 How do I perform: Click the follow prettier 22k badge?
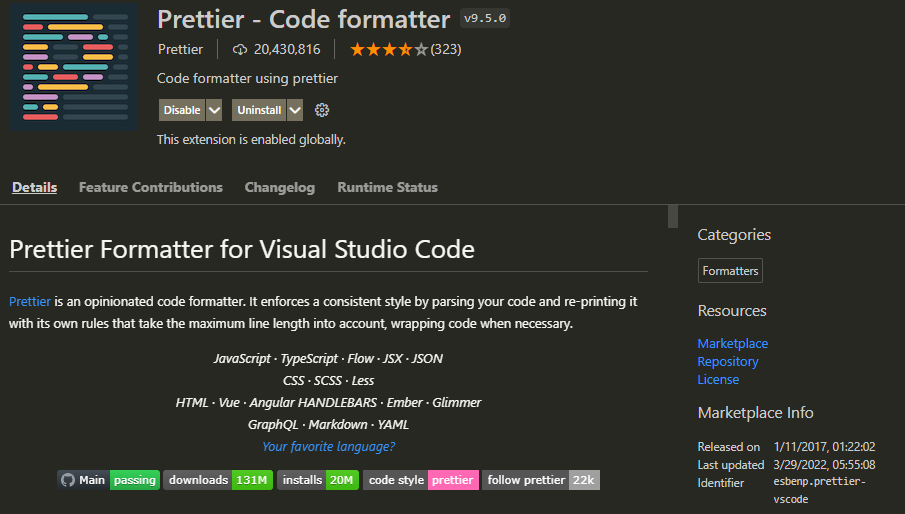[541, 480]
